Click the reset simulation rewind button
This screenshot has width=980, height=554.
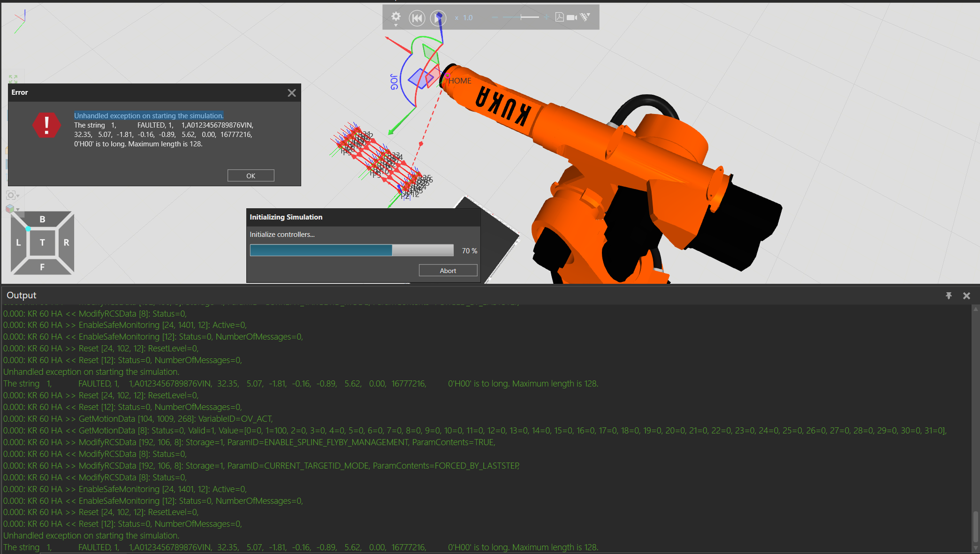(417, 18)
